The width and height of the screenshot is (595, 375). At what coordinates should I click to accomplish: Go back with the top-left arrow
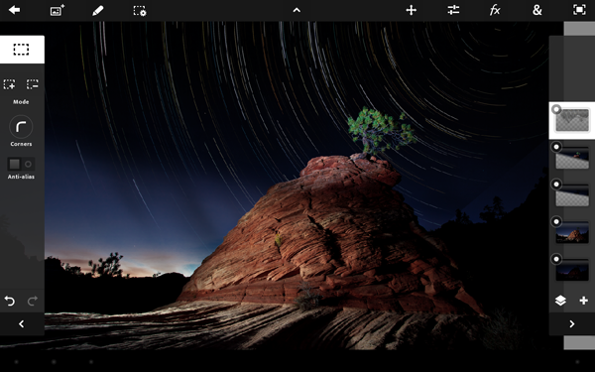(14, 10)
